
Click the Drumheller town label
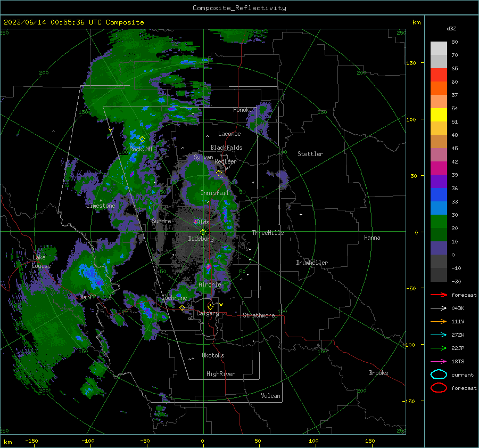312,263
